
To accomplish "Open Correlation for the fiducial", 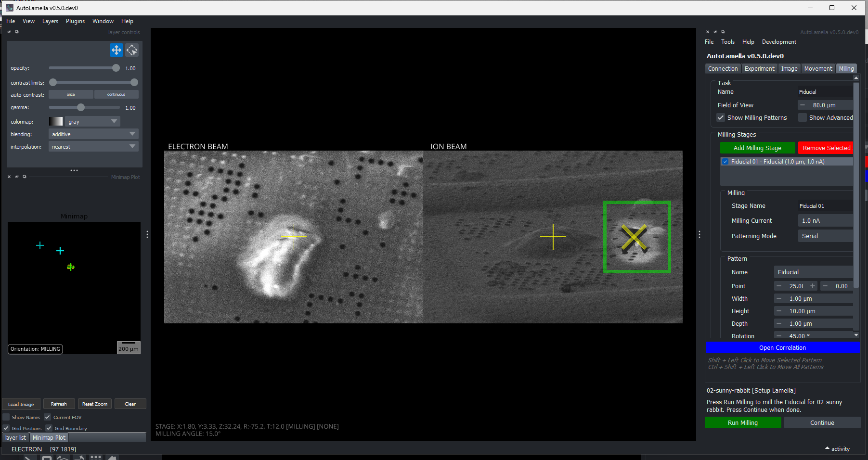I will pos(782,347).
